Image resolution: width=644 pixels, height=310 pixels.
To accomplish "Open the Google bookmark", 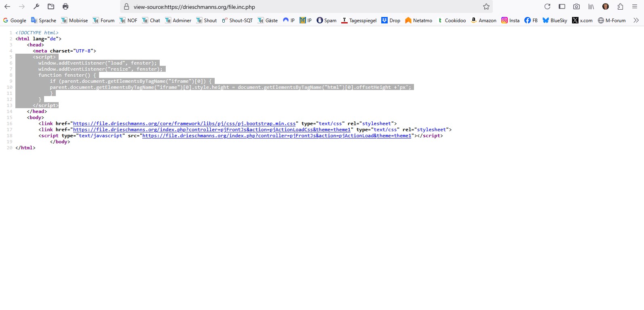I will [x=15, y=20].
